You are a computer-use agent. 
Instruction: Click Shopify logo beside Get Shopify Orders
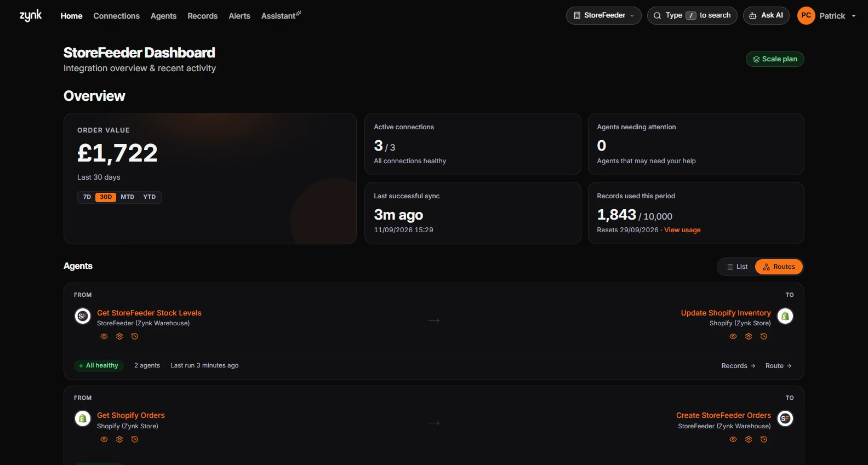coord(83,419)
